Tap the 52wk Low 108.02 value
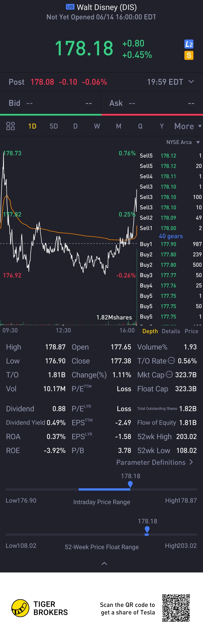 pyautogui.click(x=186, y=450)
